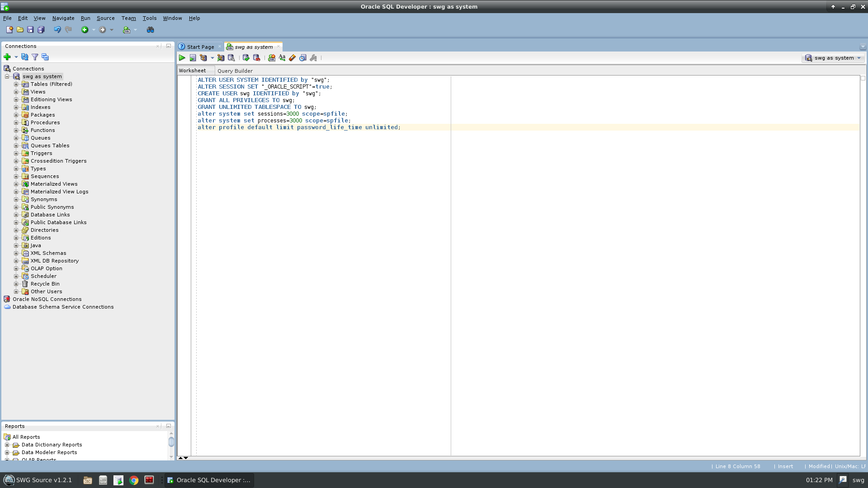Click the Rollback icon

(256, 58)
